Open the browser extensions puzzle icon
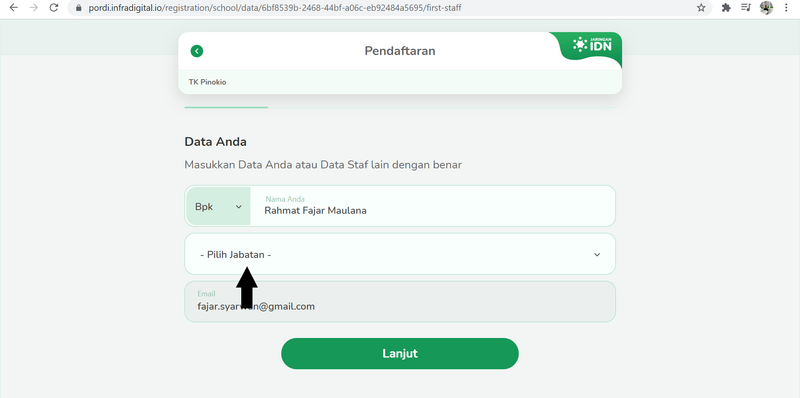 click(726, 8)
